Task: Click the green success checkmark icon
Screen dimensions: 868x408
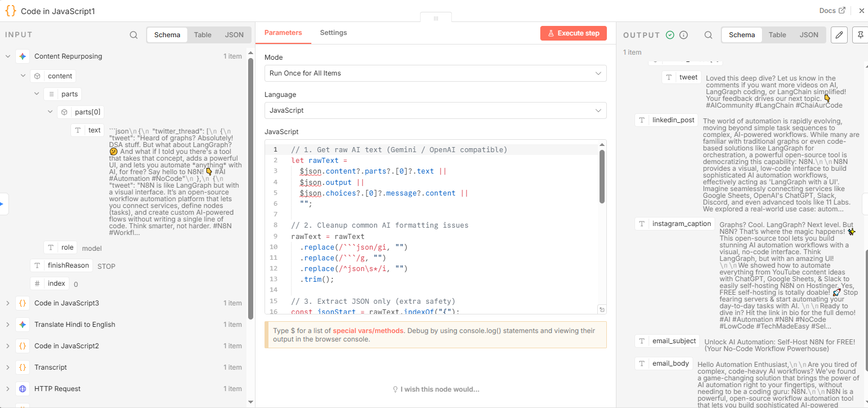Action: tap(670, 35)
